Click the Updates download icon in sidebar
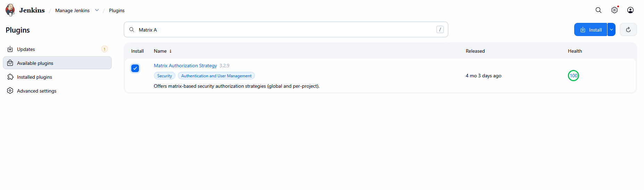The width and height of the screenshot is (644, 190). (10, 49)
